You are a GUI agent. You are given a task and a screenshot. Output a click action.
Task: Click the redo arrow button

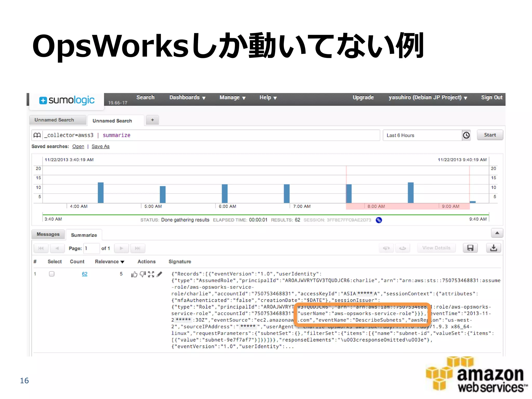(403, 248)
